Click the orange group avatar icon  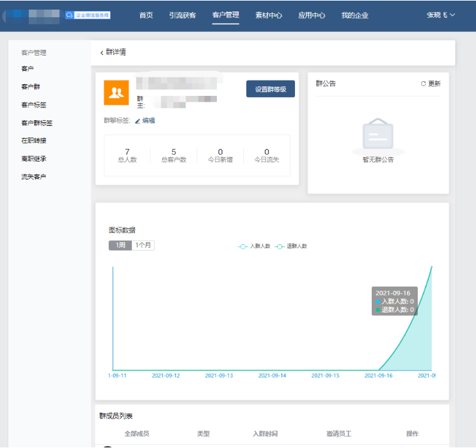116,93
